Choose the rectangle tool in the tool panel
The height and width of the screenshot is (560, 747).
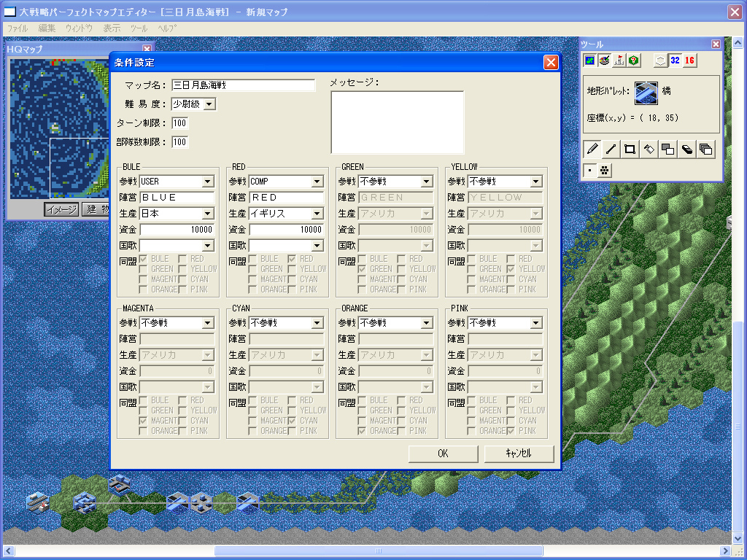pos(630,149)
